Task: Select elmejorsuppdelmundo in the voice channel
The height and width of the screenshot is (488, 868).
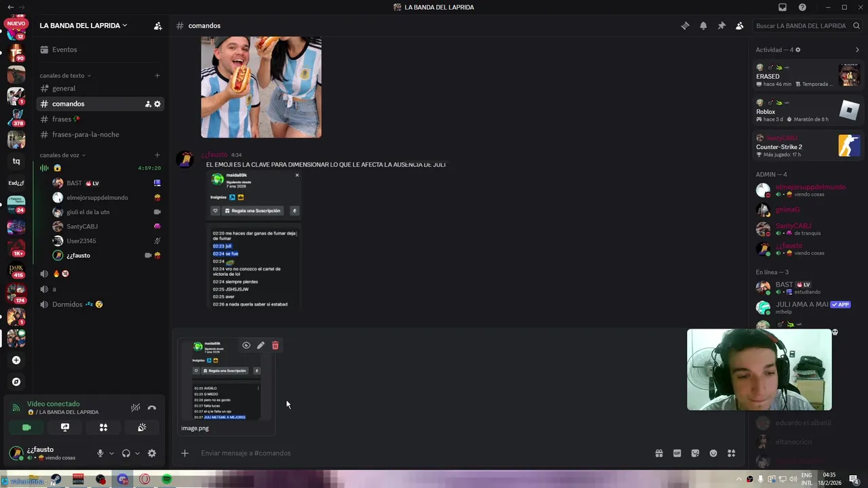Action: 107,197
